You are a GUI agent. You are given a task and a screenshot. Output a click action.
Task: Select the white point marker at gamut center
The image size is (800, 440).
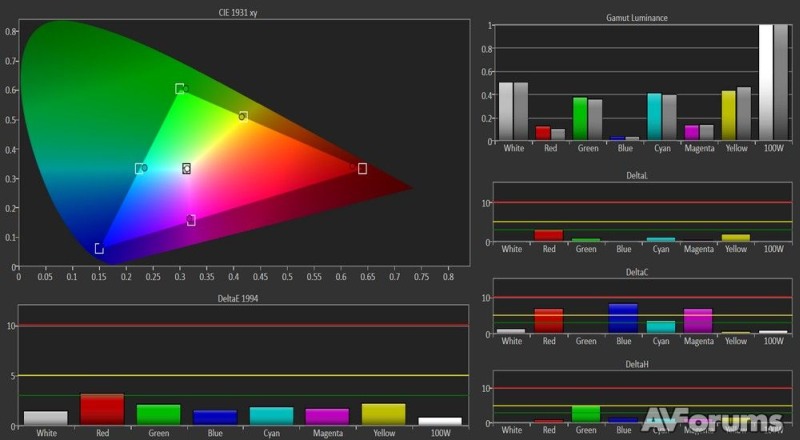(186, 169)
